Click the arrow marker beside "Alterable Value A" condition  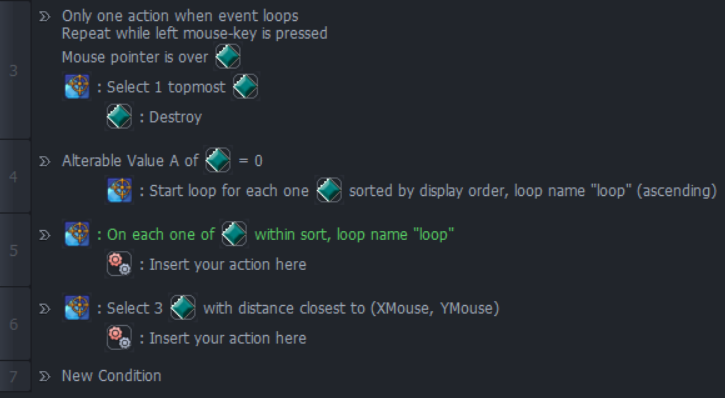(x=44, y=161)
